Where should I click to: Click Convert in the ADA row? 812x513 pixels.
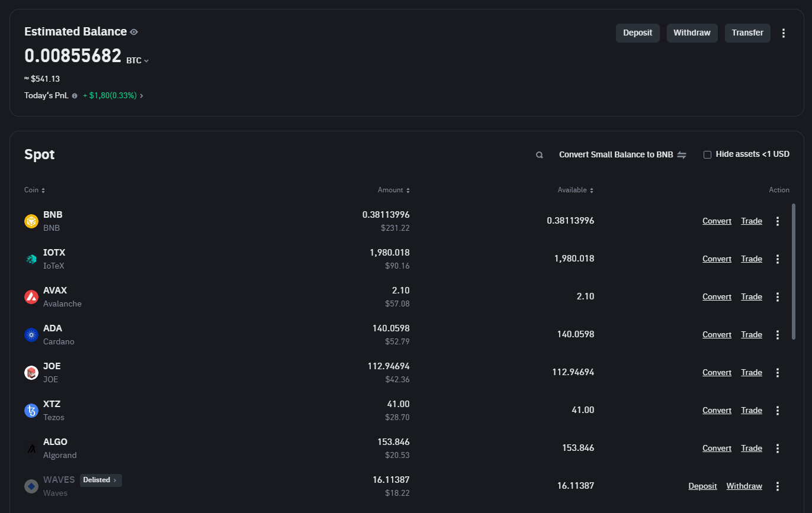(717, 334)
